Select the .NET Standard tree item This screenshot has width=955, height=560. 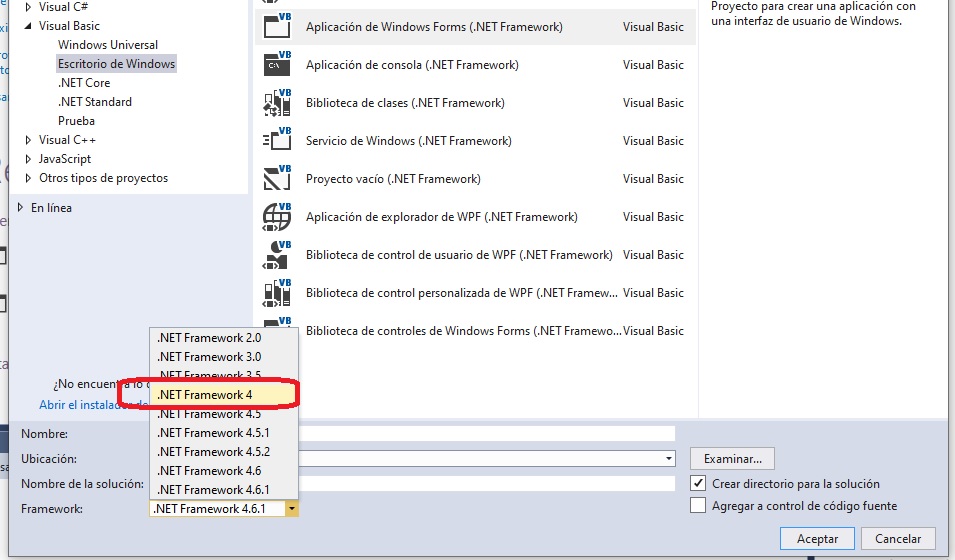[95, 102]
